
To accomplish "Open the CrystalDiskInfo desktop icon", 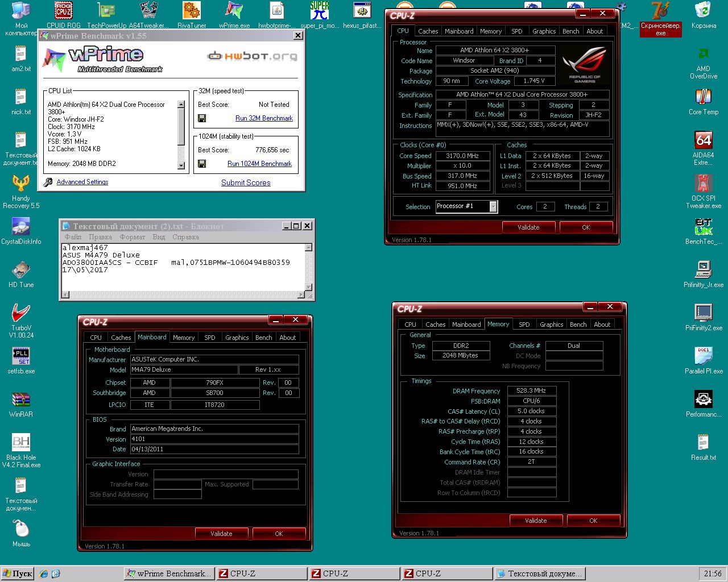I will point(21,231).
